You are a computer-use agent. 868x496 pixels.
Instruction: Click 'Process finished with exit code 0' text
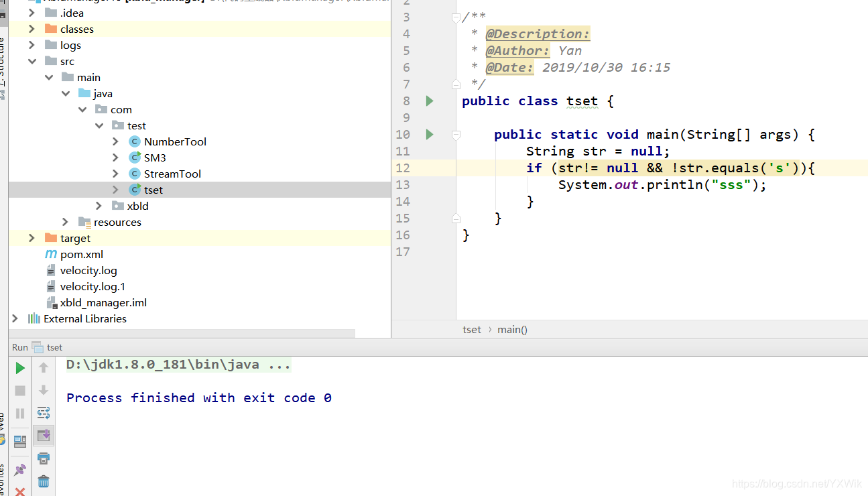point(199,397)
